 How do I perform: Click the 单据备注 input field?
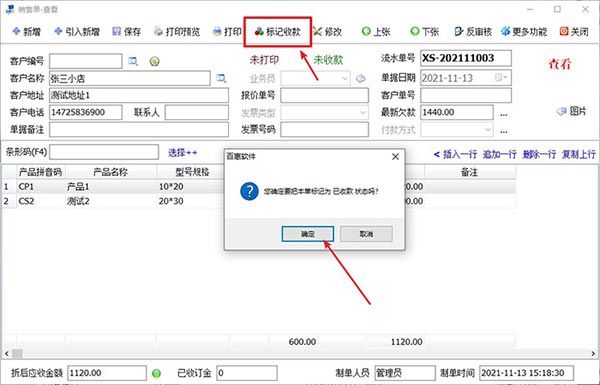pos(139,129)
